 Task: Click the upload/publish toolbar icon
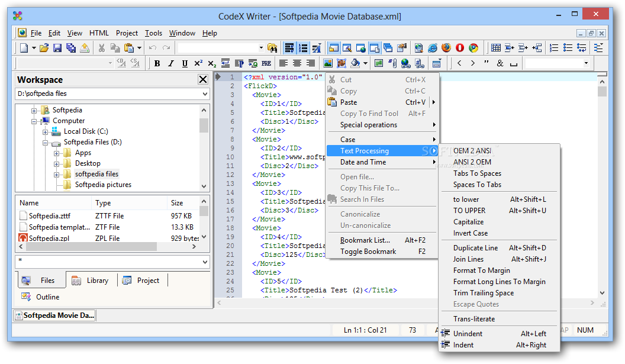[85, 49]
